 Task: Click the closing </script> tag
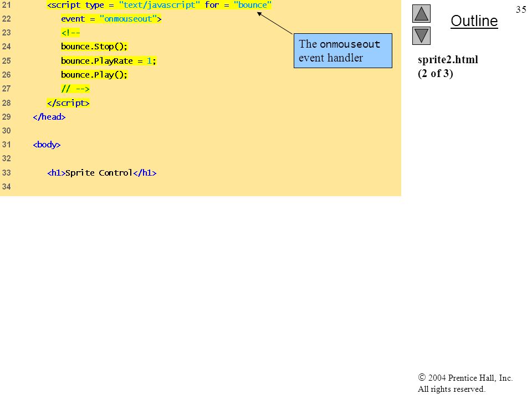68,103
